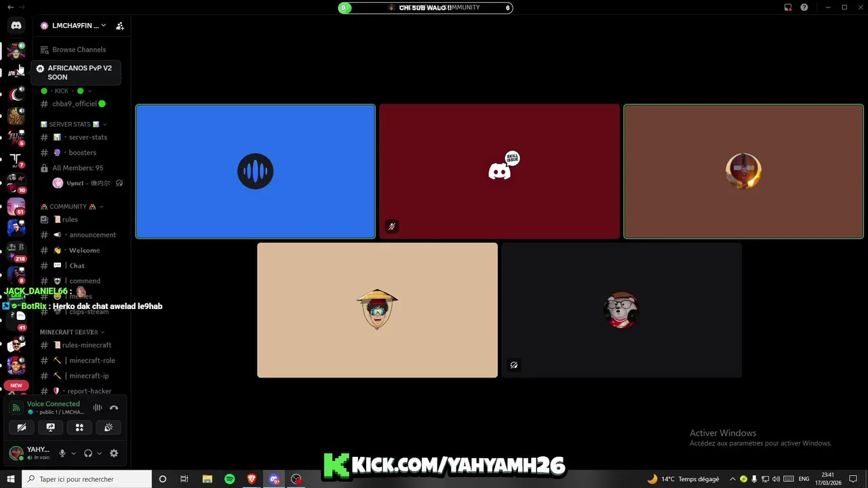This screenshot has height=488, width=868.
Task: Expand the LMCHA9FIN server name dropdown
Action: pyautogui.click(x=103, y=26)
